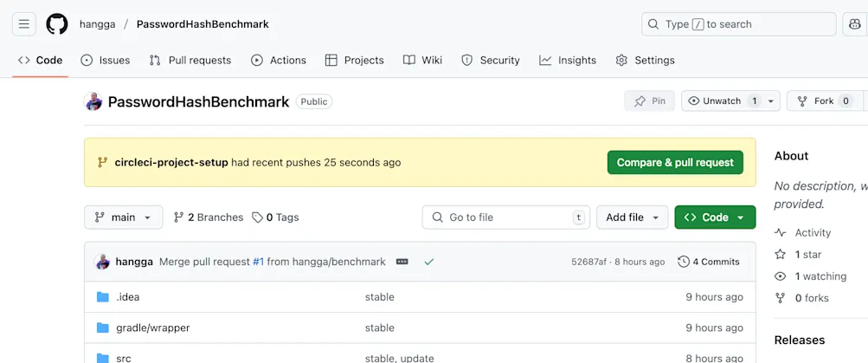Open the 1 watching link

pos(811,276)
